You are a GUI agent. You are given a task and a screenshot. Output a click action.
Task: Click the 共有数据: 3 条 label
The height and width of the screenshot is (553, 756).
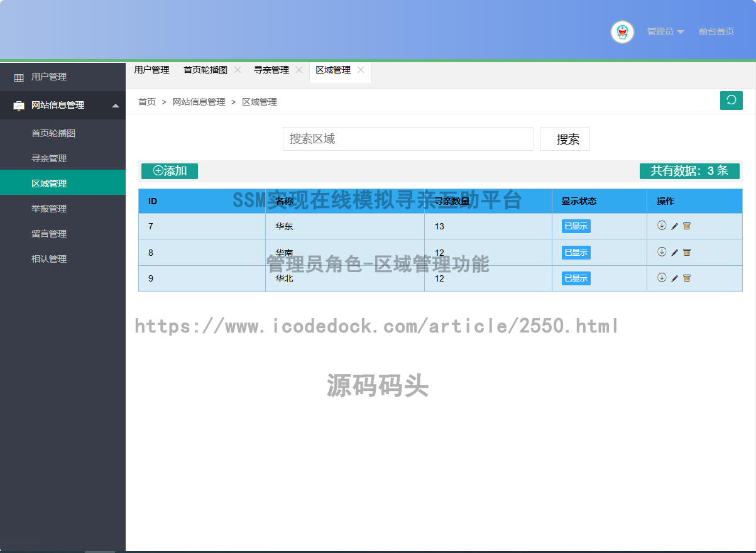pyautogui.click(x=689, y=171)
